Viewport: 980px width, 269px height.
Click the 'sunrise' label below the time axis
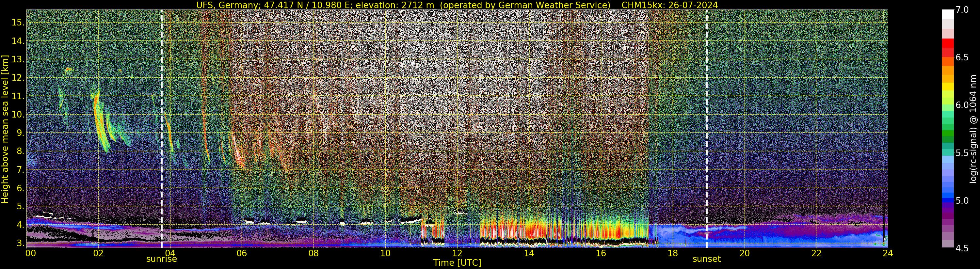(x=162, y=259)
